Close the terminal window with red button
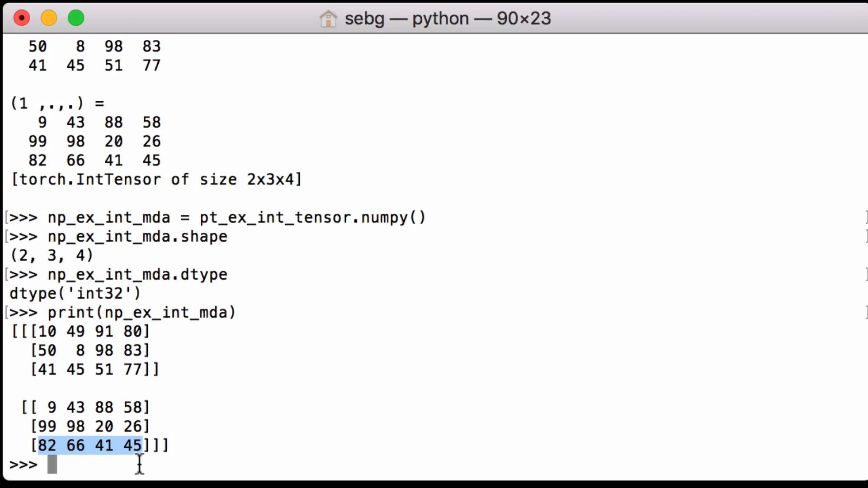868x488 pixels. (22, 18)
